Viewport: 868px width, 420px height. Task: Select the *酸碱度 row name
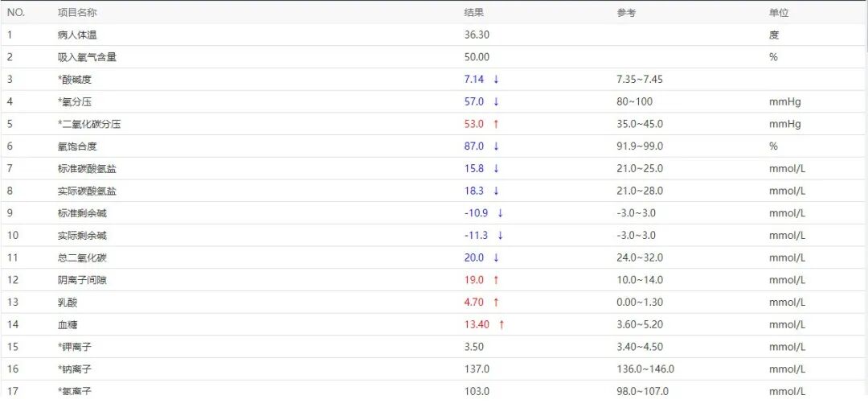pyautogui.click(x=74, y=79)
